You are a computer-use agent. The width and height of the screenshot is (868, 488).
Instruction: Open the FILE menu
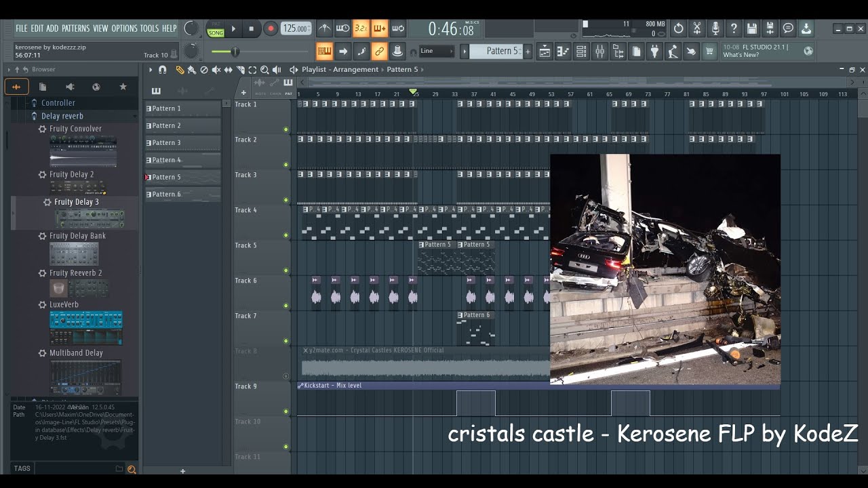point(22,28)
